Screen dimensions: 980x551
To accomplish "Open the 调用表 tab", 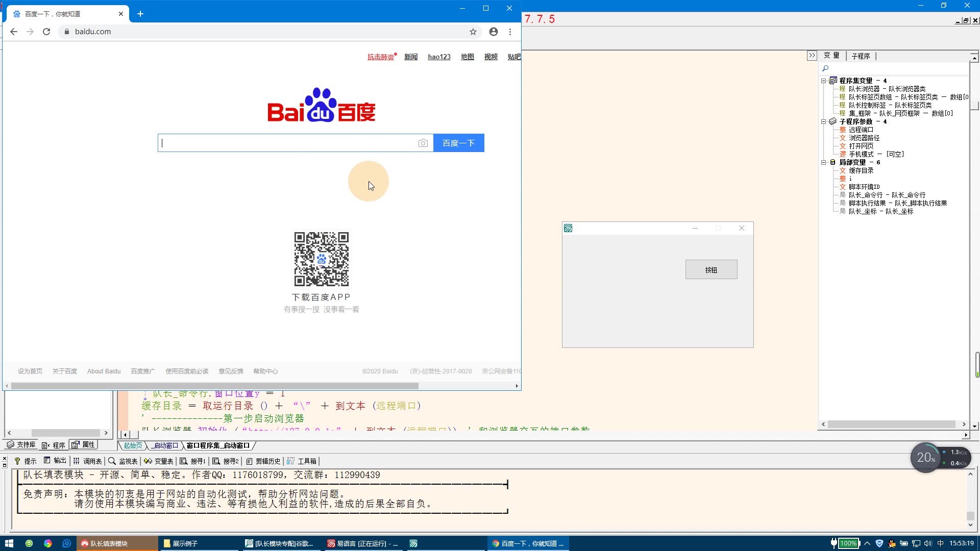I will (88, 461).
